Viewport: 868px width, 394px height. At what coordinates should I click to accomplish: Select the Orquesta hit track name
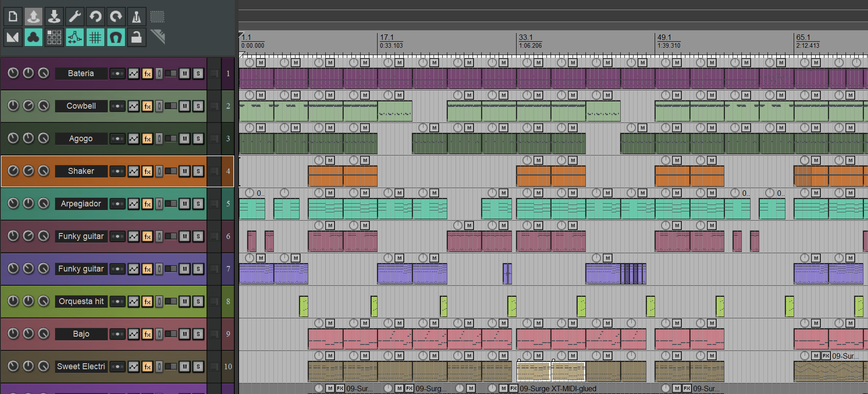click(x=81, y=301)
